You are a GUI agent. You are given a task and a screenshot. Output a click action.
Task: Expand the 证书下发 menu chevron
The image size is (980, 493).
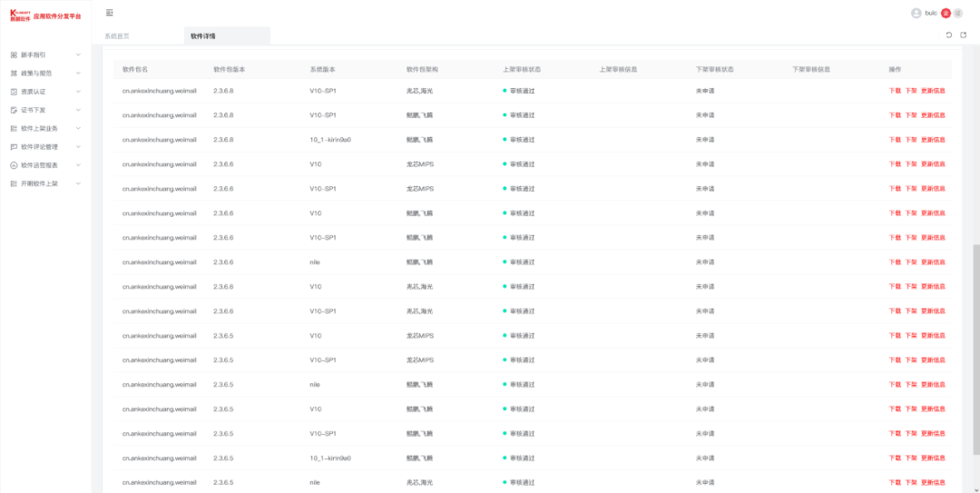pyautogui.click(x=78, y=110)
